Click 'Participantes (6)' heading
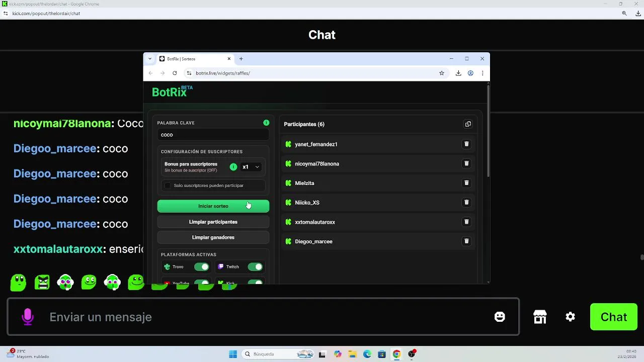This screenshot has width=644, height=362. click(304, 124)
